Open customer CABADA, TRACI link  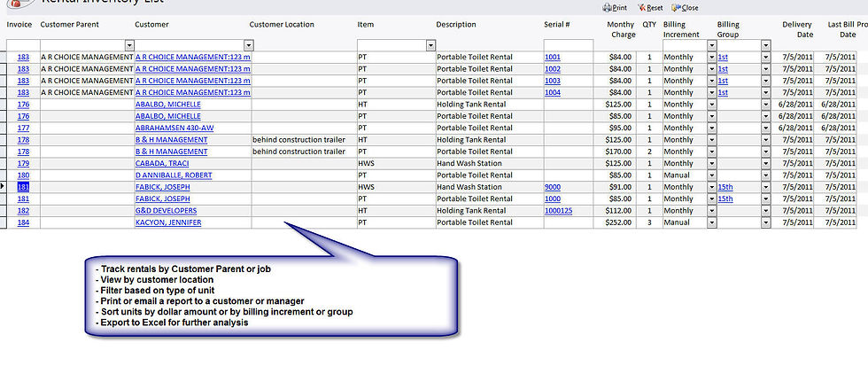click(x=162, y=163)
